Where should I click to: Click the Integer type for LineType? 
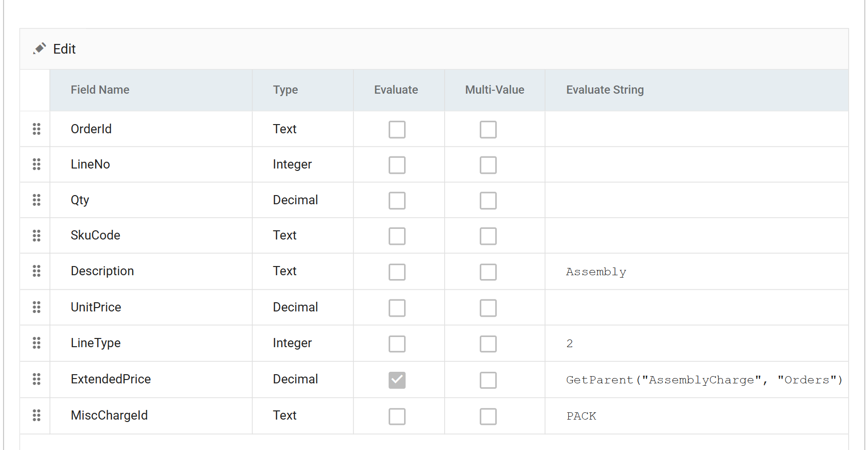pyautogui.click(x=292, y=343)
